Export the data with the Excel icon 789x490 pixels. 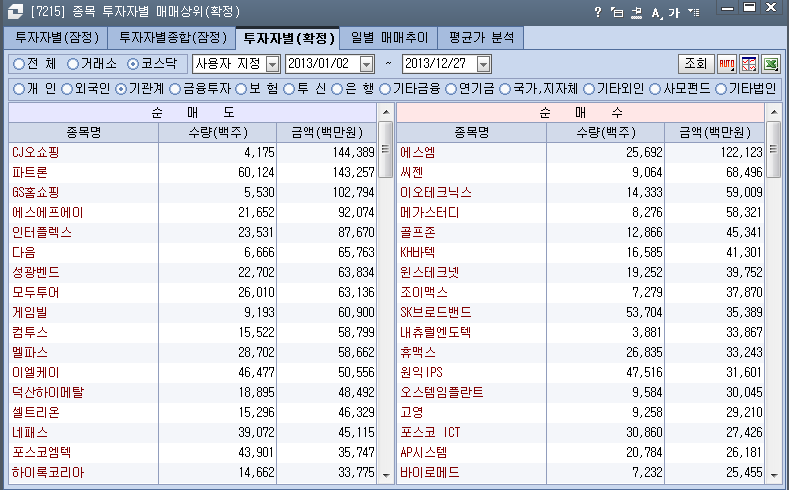point(771,64)
